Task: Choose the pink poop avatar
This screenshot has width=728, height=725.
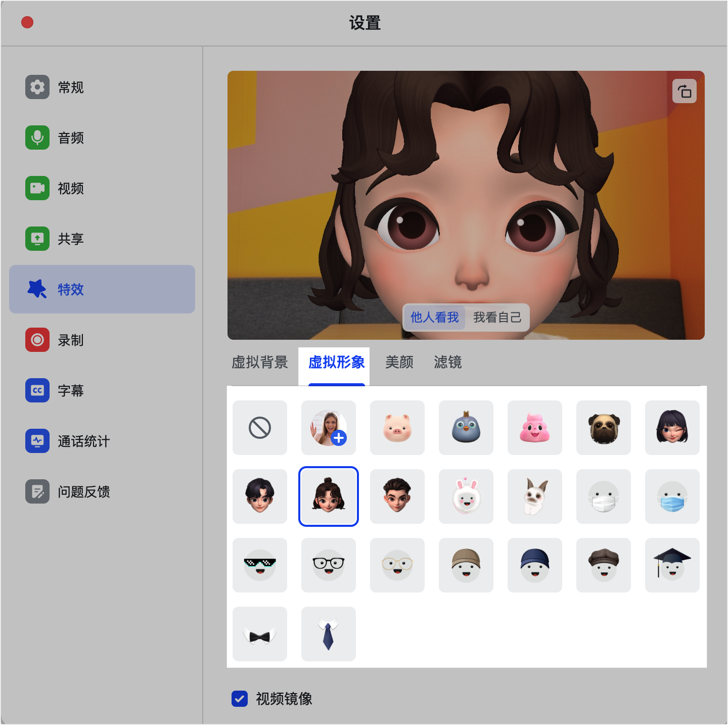Action: tap(535, 428)
